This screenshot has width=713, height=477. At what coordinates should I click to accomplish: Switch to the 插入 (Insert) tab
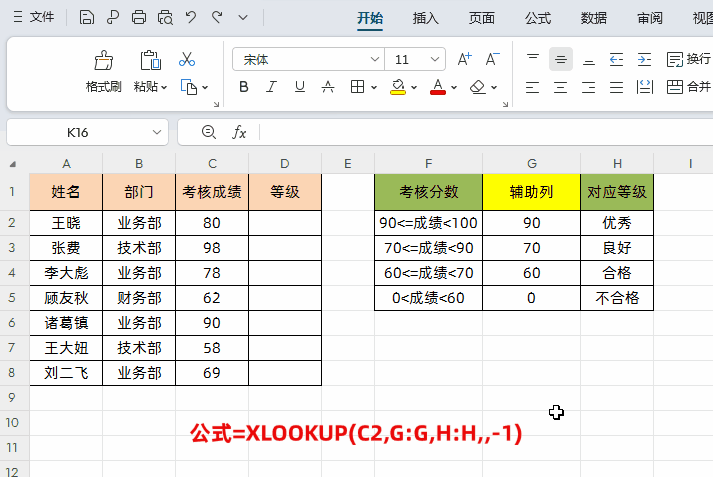point(426,17)
